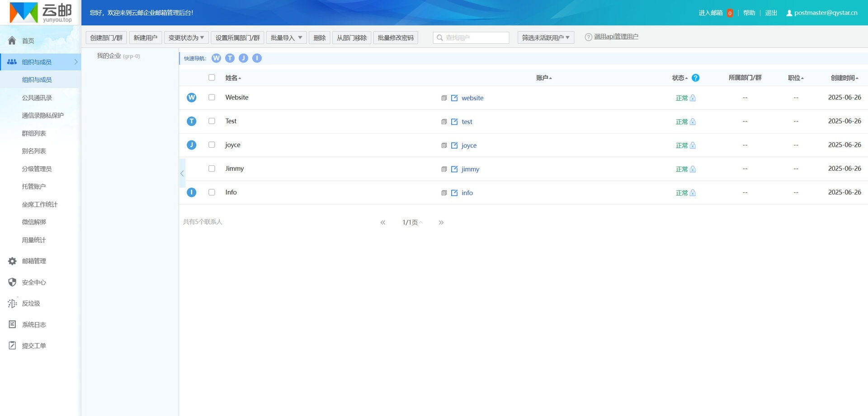Open the 调用api管理用户 link
The height and width of the screenshot is (416, 868).
616,37
